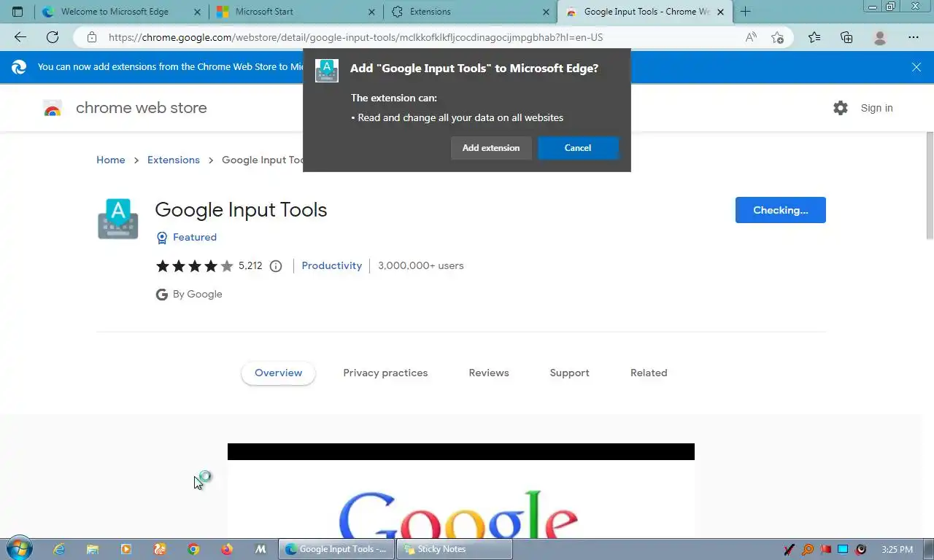Launch Internet Explorer from taskbar
Image resolution: width=934 pixels, height=560 pixels.
(x=59, y=549)
